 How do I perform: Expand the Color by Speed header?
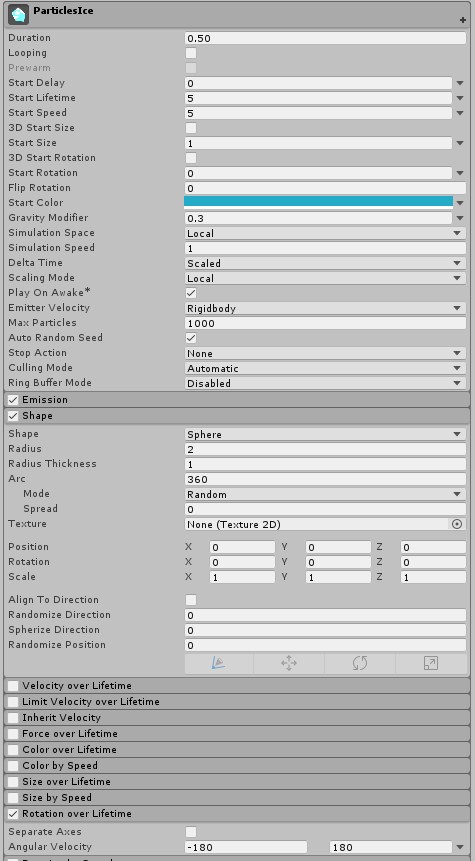[237, 765]
